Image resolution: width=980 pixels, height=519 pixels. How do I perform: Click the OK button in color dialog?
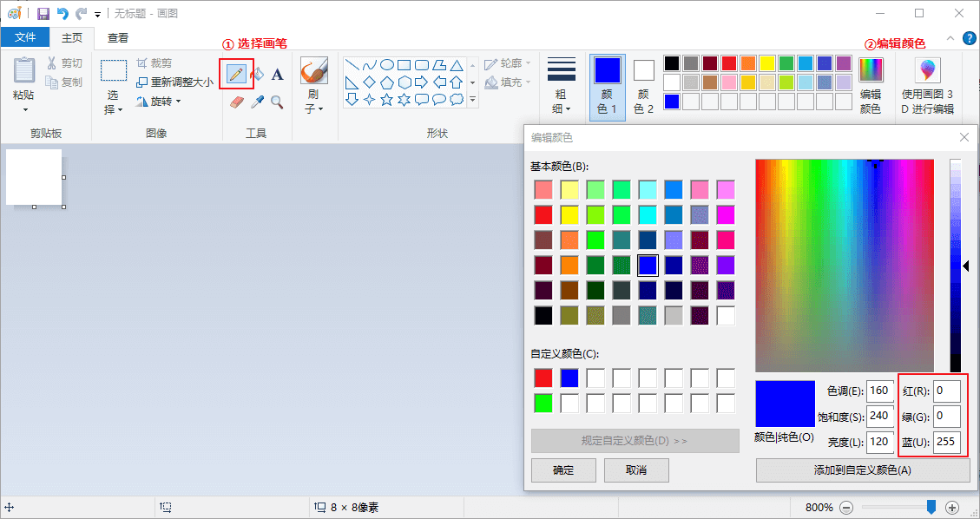click(563, 470)
